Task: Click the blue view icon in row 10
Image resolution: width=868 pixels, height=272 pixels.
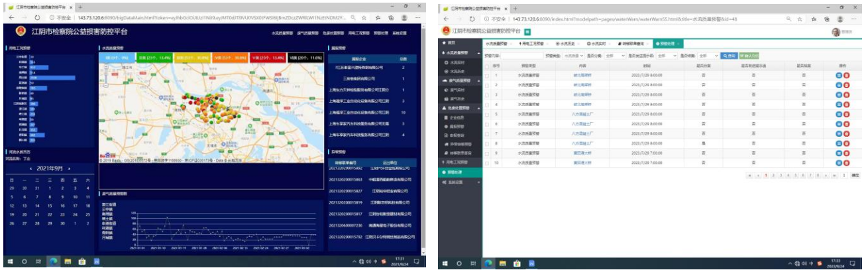Action: coord(838,162)
